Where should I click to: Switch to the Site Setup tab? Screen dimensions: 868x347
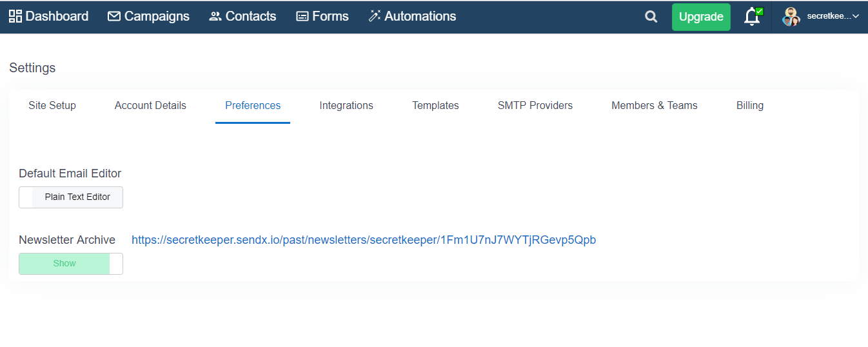point(52,105)
